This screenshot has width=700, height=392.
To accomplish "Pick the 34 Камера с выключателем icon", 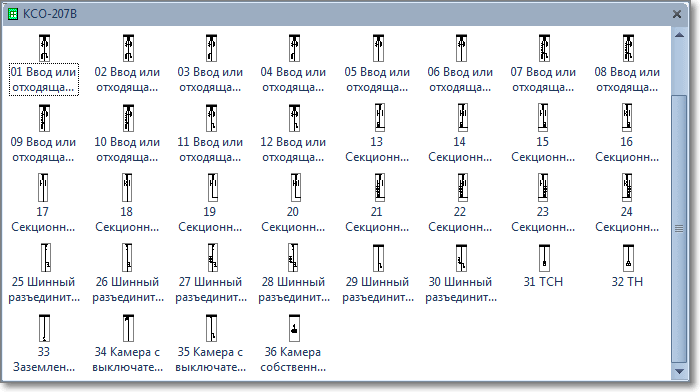I will pyautogui.click(x=128, y=328).
